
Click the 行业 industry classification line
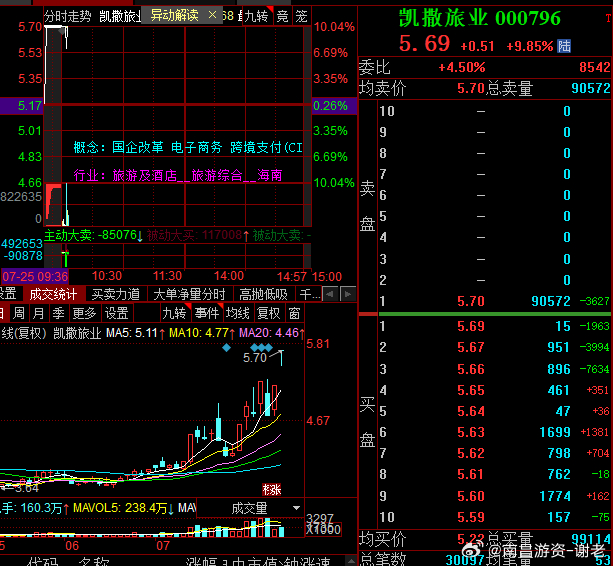point(178,176)
